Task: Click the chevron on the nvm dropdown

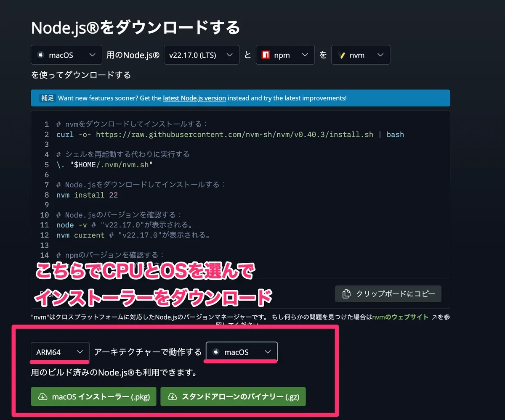Action: 380,55
